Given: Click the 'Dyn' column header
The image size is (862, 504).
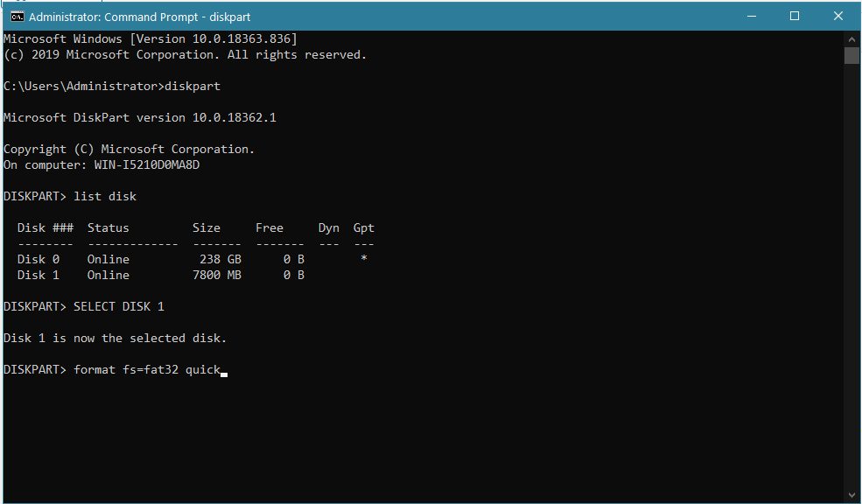Looking at the screenshot, I should click(329, 228).
